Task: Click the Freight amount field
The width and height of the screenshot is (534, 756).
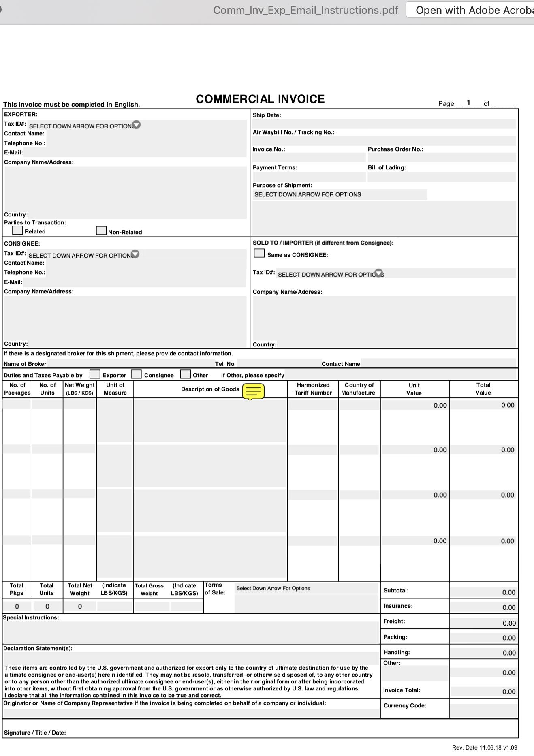Action: [483, 623]
